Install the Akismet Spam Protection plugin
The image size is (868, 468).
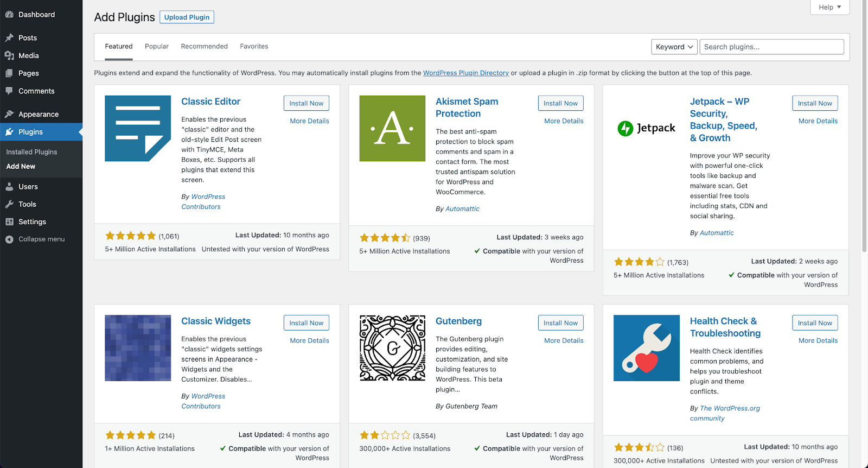coord(560,103)
